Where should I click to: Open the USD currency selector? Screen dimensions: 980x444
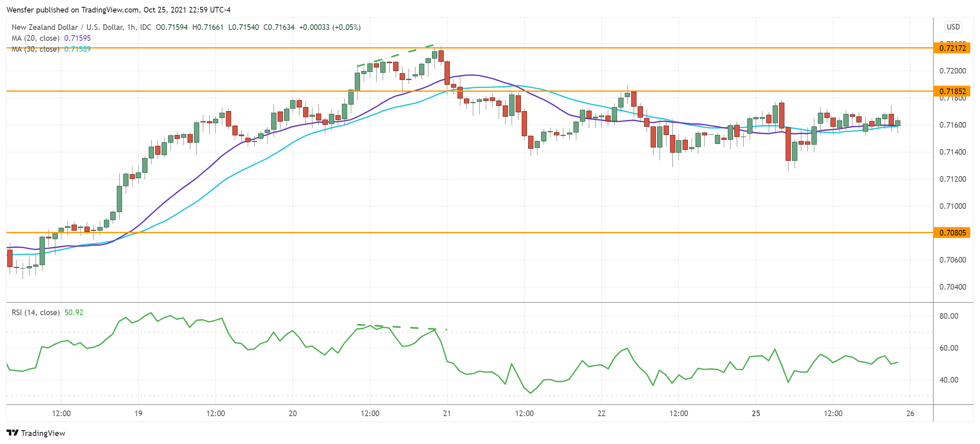click(x=953, y=27)
